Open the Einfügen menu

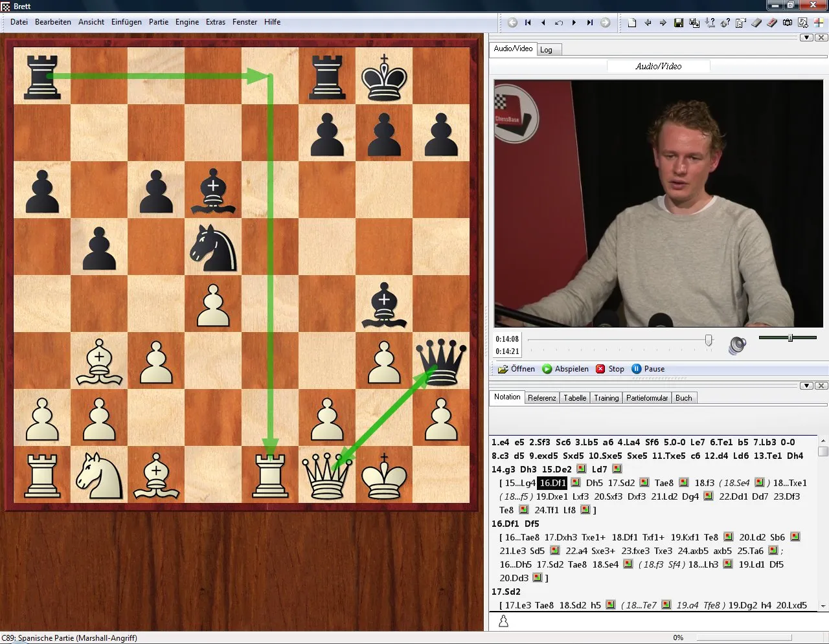point(126,22)
